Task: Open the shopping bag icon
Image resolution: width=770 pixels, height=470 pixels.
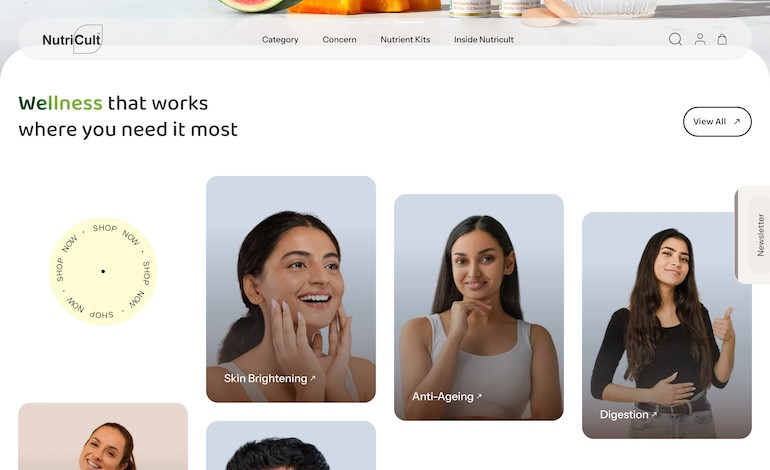Action: coord(722,39)
